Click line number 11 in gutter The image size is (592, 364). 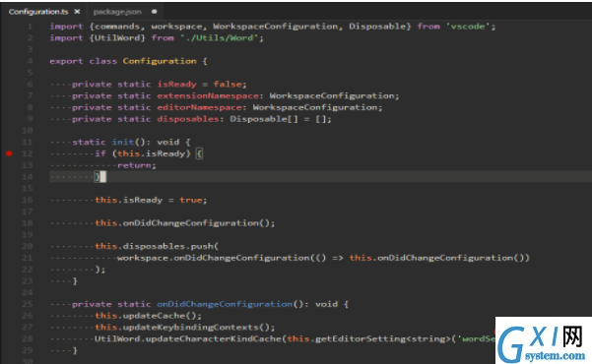28,143
